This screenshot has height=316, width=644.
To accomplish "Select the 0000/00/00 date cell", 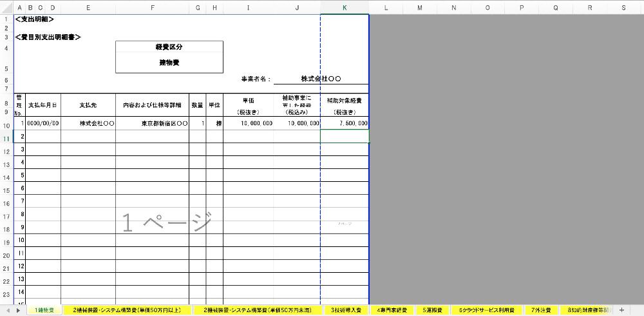I will pyautogui.click(x=43, y=123).
